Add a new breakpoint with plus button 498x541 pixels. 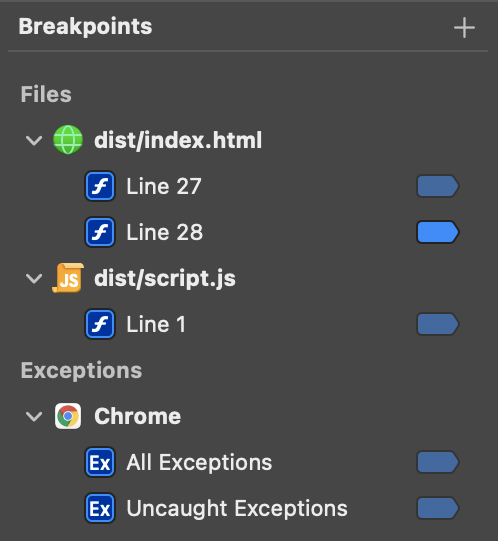click(x=464, y=28)
